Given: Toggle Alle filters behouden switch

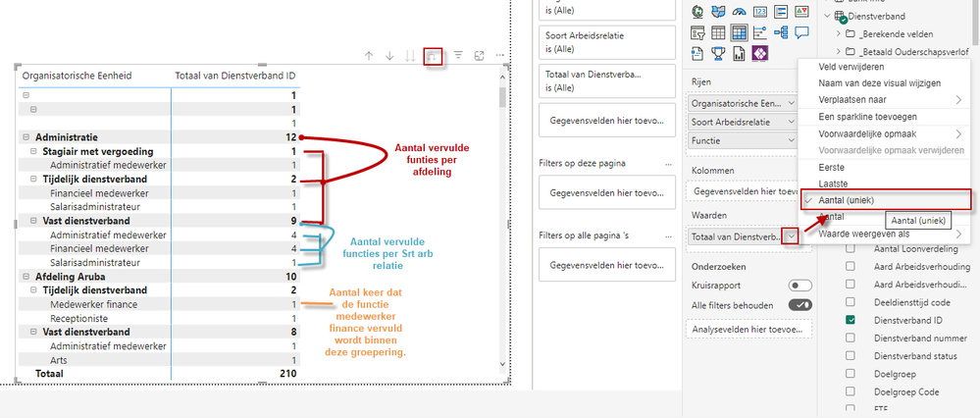Looking at the screenshot, I should 800,305.
